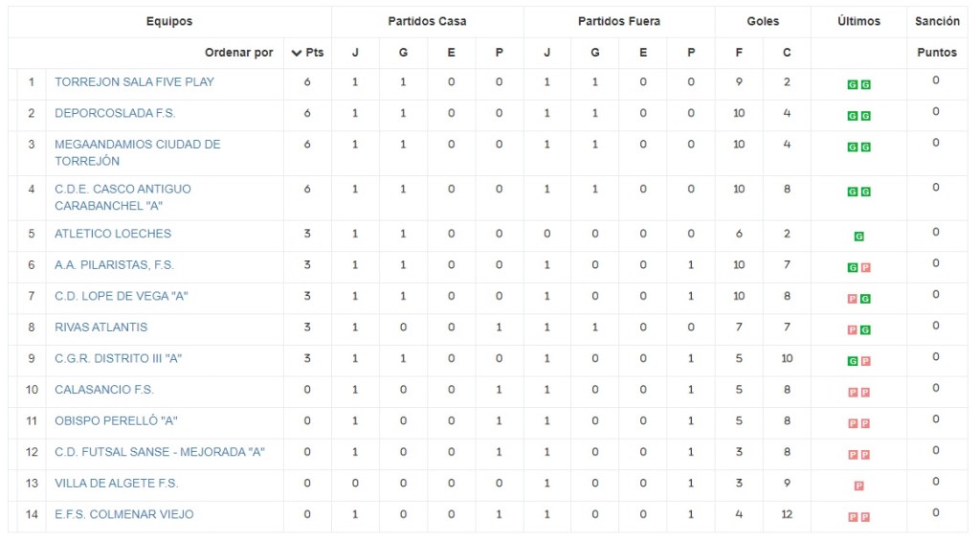The width and height of the screenshot is (980, 542).
Task: Select the Partidos Fuera header
Action: point(618,21)
